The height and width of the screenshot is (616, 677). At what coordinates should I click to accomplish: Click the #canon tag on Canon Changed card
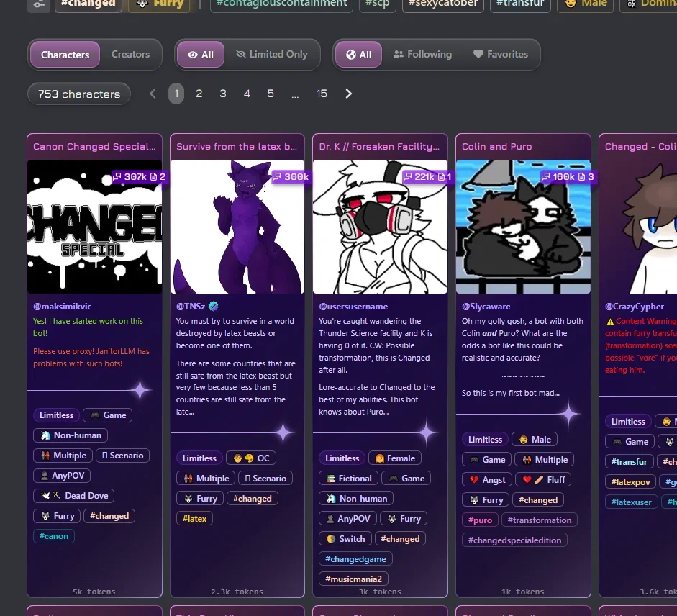tap(54, 536)
